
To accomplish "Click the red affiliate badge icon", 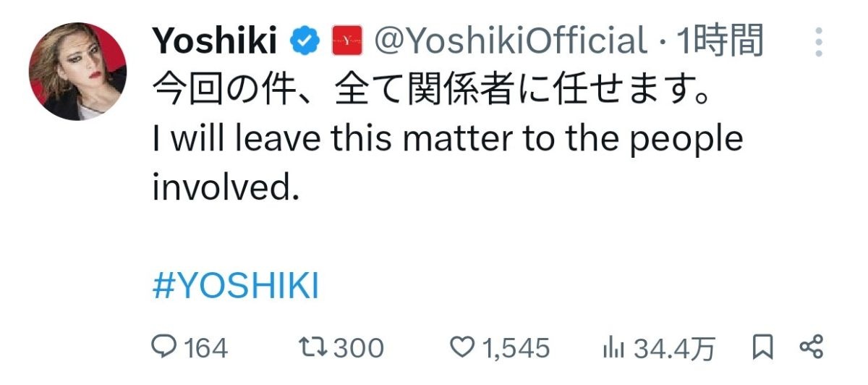I will tap(344, 42).
